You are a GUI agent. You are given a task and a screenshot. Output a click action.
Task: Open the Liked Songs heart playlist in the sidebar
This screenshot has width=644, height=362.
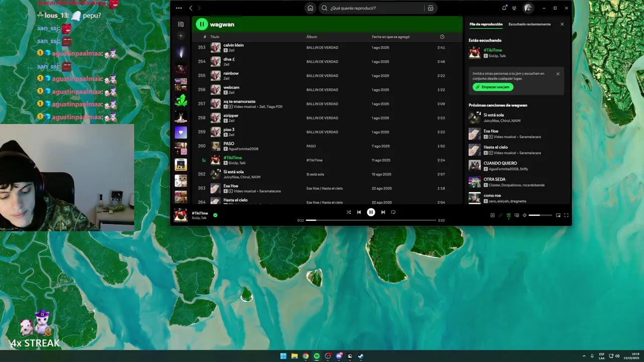click(181, 133)
